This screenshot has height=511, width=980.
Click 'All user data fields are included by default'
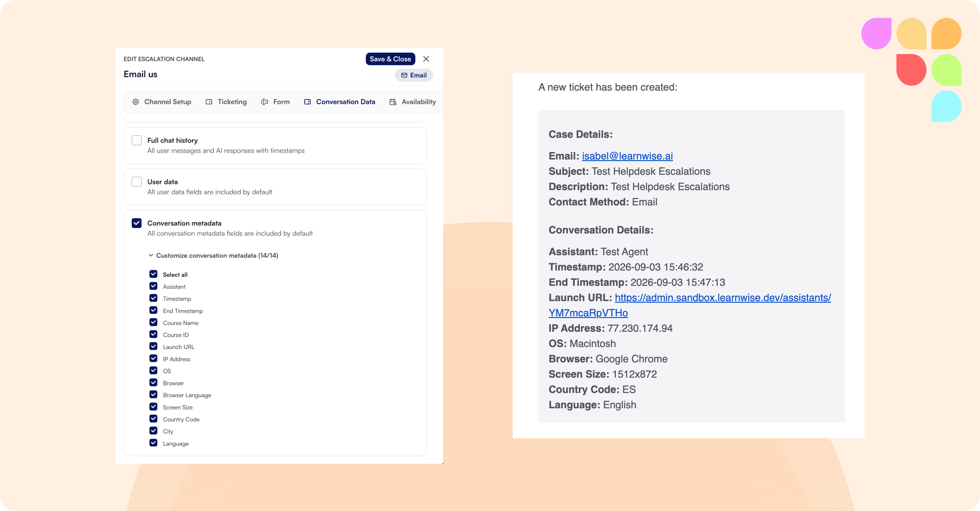coord(210,192)
